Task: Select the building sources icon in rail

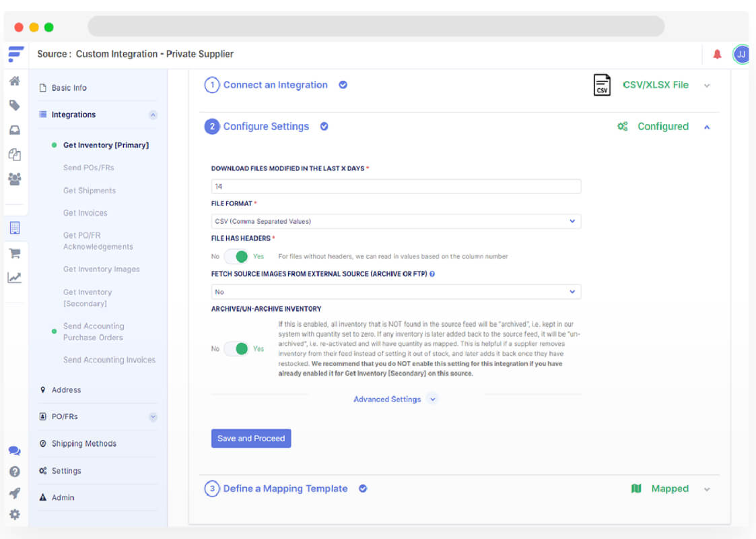Action: pyautogui.click(x=15, y=228)
